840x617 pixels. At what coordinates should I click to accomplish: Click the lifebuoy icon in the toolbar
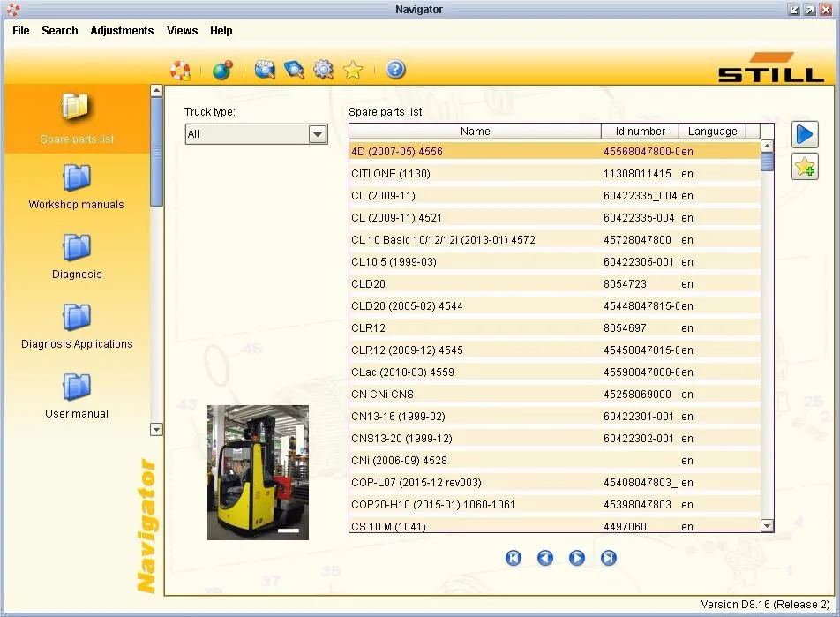click(x=181, y=71)
